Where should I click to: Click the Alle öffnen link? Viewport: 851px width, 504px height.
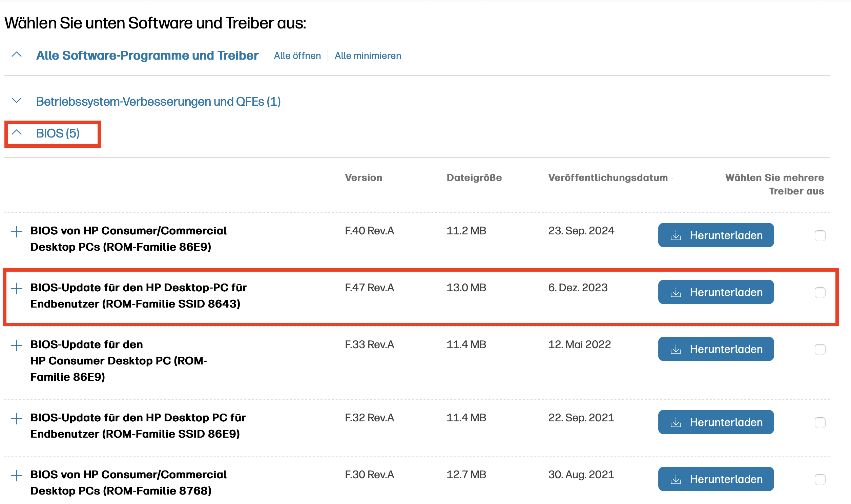(297, 56)
